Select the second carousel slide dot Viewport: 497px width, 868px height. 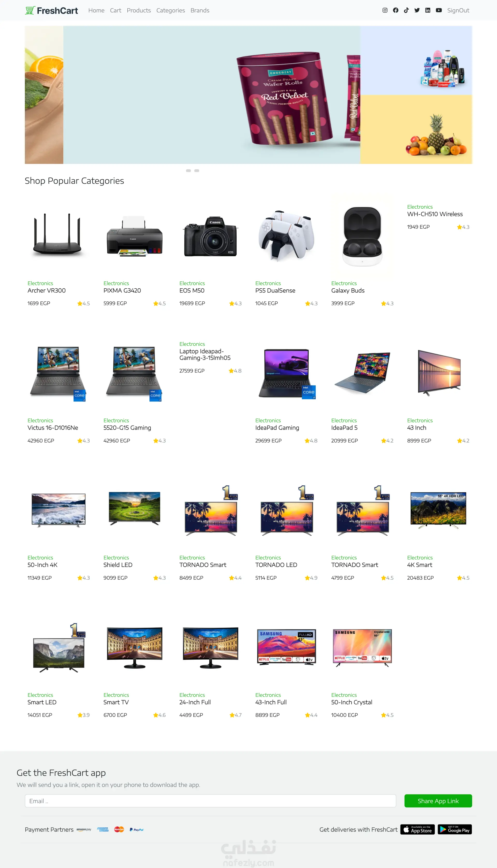tap(197, 171)
